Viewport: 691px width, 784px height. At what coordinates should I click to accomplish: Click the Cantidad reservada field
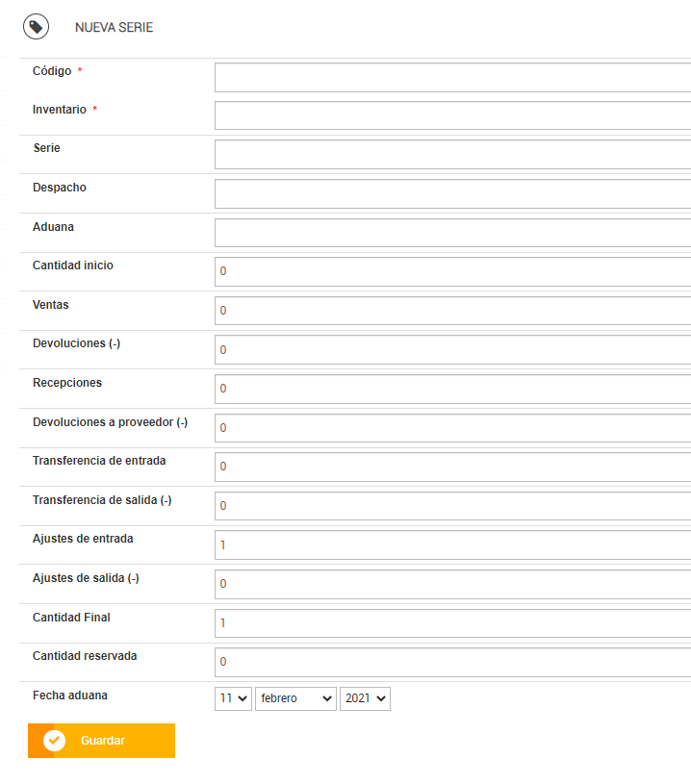pos(452,662)
